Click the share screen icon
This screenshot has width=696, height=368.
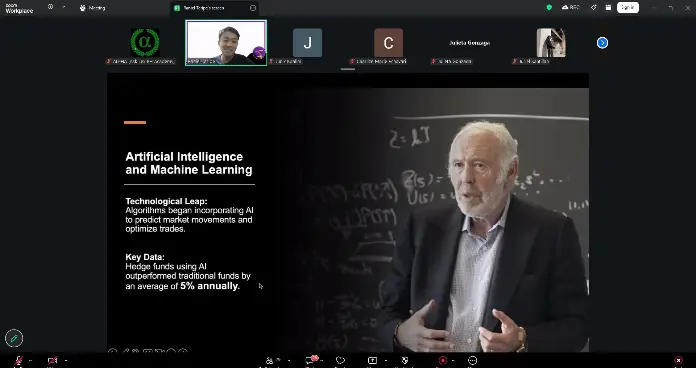coord(372,360)
